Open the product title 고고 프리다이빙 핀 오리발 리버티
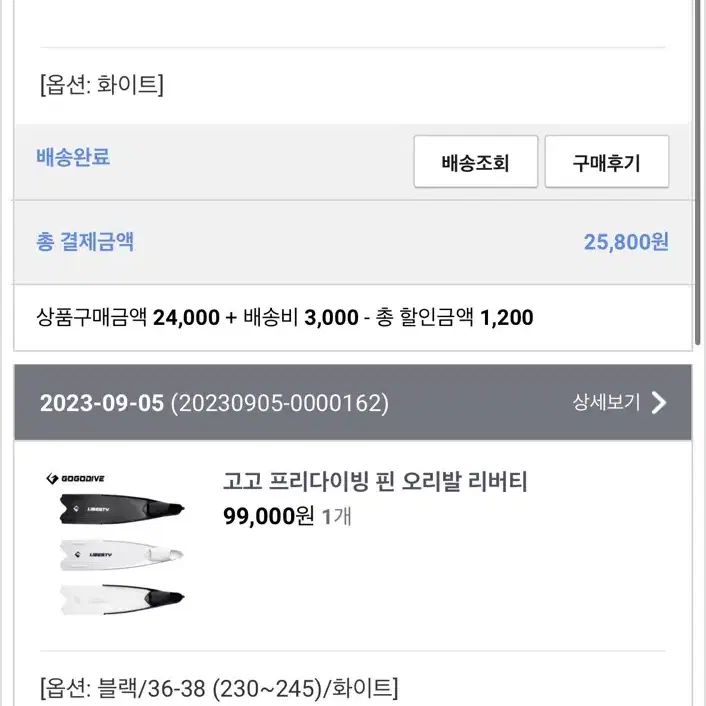Viewport: 706px width, 706px height. [375, 481]
